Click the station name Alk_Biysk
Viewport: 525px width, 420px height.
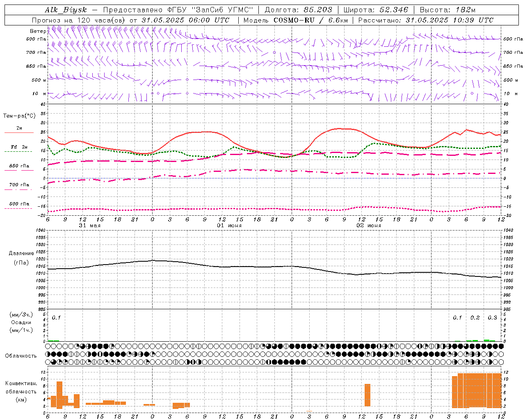[66, 10]
